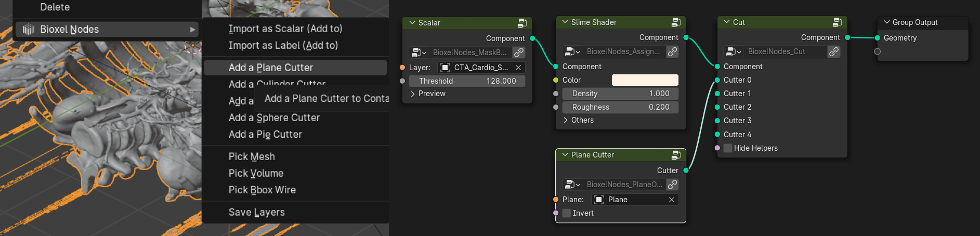Click link icon beside BioxelNodes_Cut field
980x236 pixels.
tap(834, 51)
